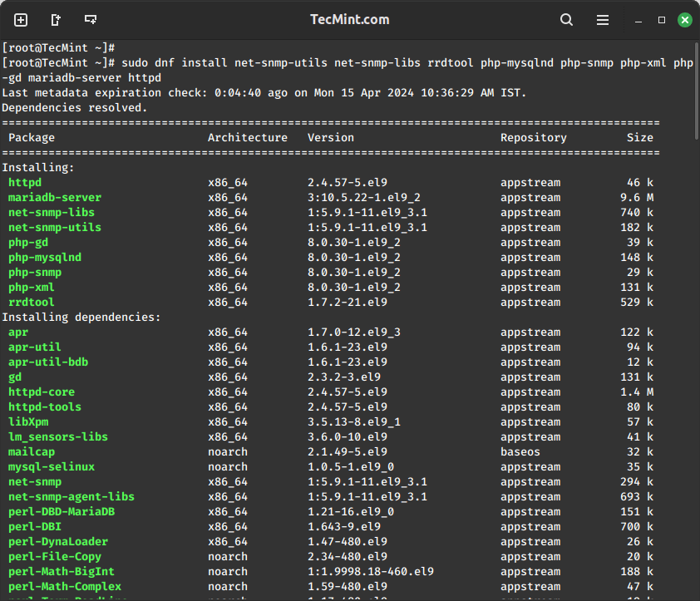The width and height of the screenshot is (700, 601).
Task: Click the 9.6 M size value
Action: 637,198
